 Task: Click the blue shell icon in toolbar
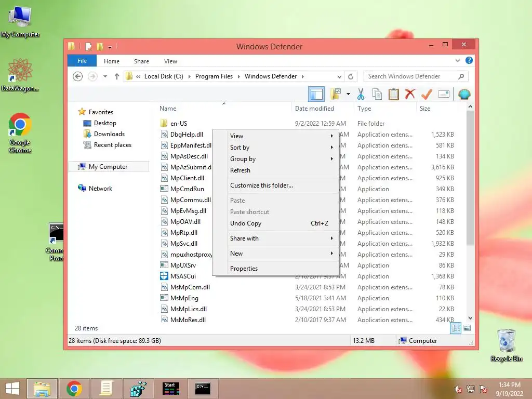click(x=464, y=94)
